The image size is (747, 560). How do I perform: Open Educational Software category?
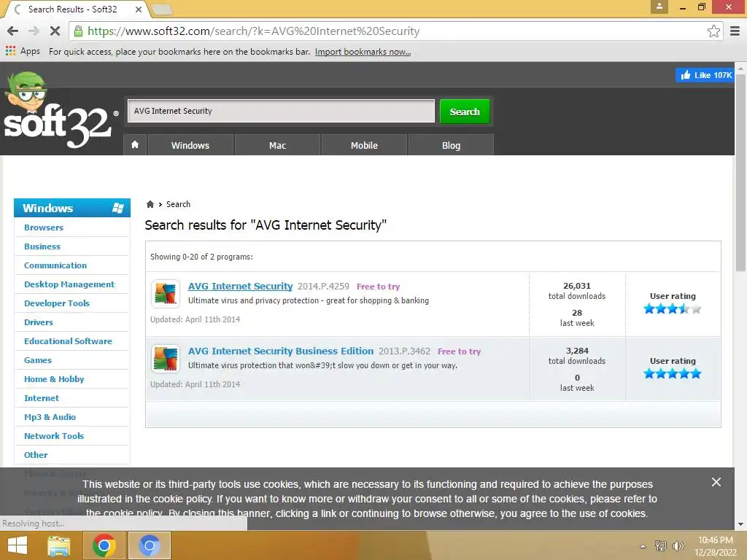click(68, 341)
